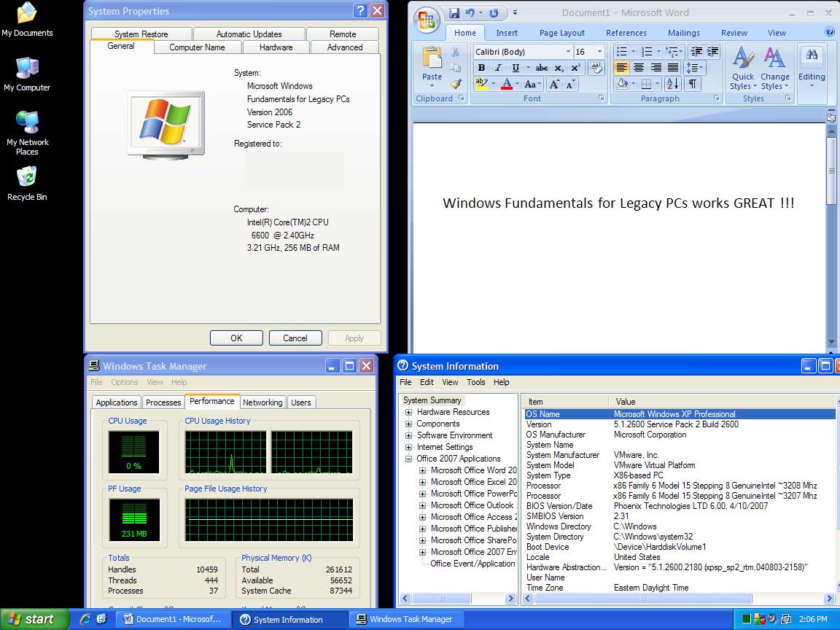Click the Undo icon in Word
Viewport: 840px width, 630px height.
pyautogui.click(x=470, y=13)
